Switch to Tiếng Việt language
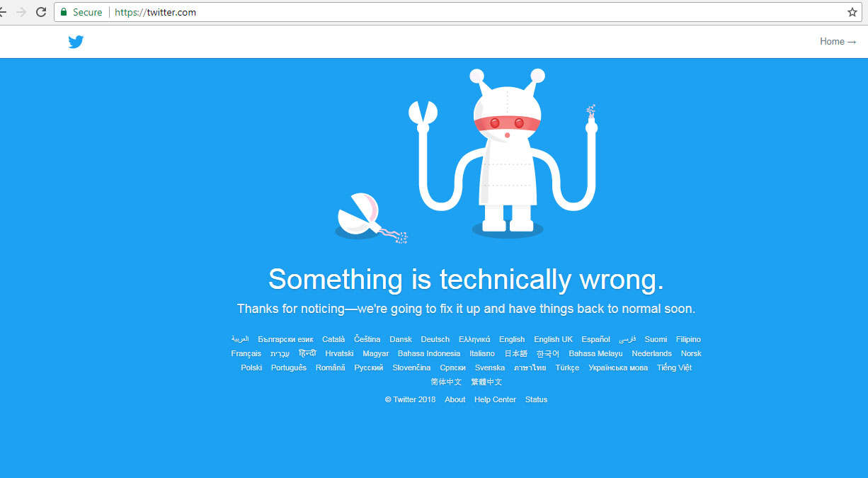Image resolution: width=868 pixels, height=478 pixels. coord(674,368)
